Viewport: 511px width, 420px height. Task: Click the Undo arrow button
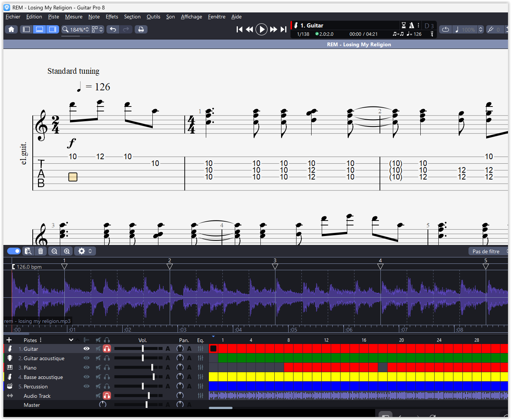(113, 29)
